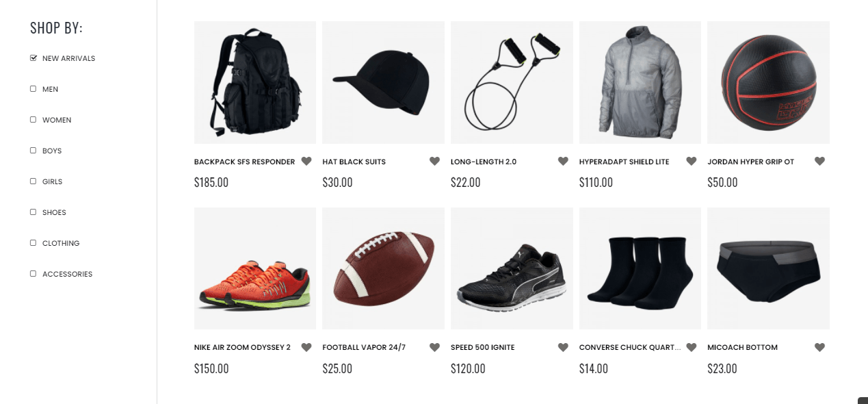
Task: Wishlist Football Vapor 24/7 using heart icon
Action: pos(434,348)
